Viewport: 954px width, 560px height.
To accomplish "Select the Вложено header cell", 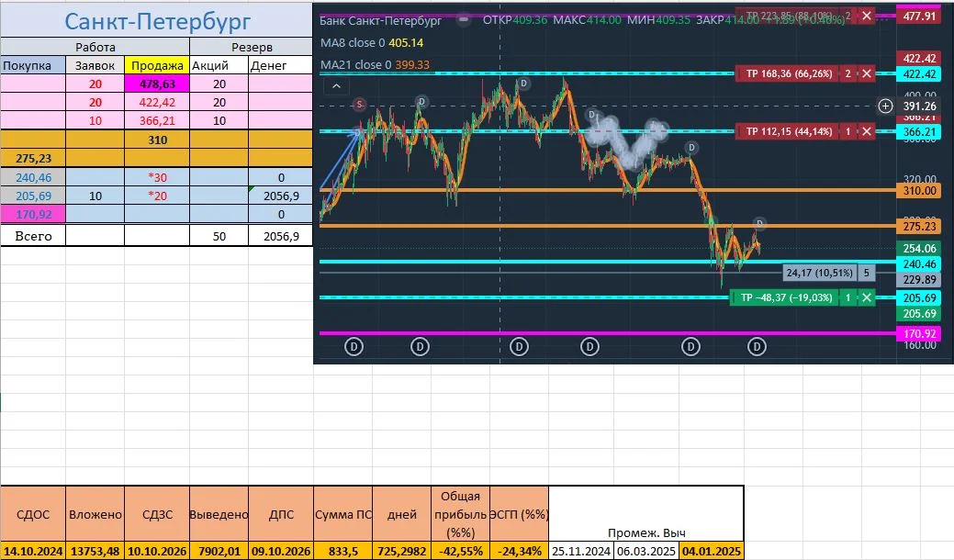I will 95,514.
